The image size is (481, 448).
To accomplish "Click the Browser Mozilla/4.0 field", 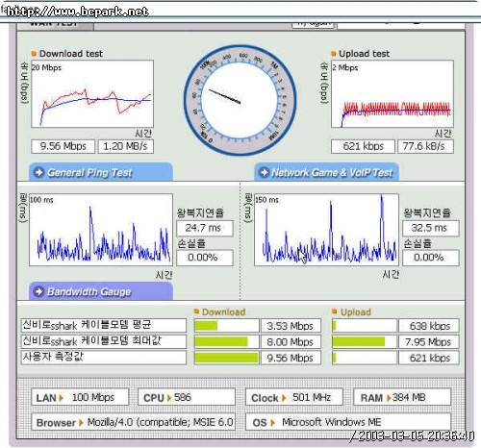I will [x=133, y=422].
